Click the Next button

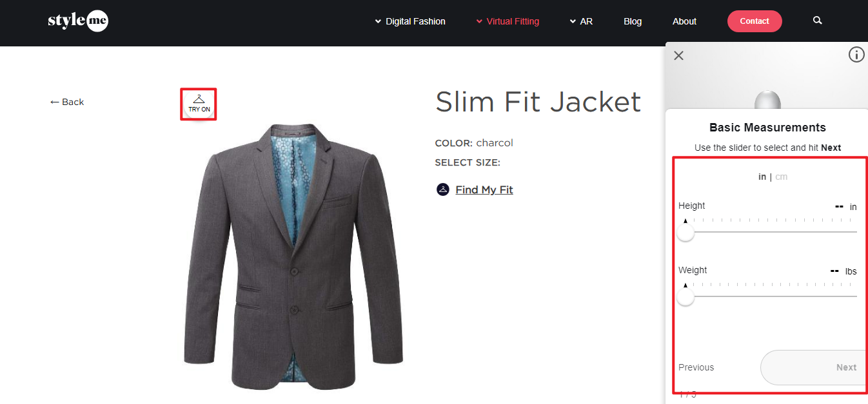[814, 367]
